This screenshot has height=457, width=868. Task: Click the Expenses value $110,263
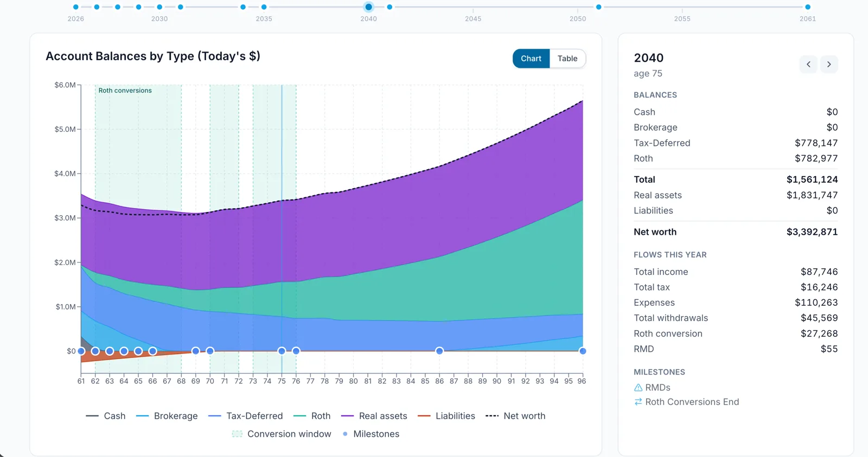click(x=816, y=302)
